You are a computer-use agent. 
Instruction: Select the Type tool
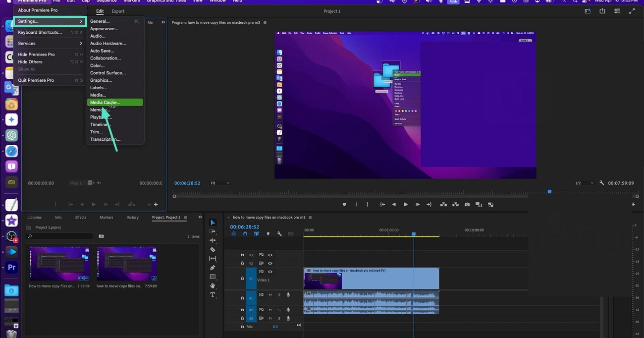pos(213,295)
